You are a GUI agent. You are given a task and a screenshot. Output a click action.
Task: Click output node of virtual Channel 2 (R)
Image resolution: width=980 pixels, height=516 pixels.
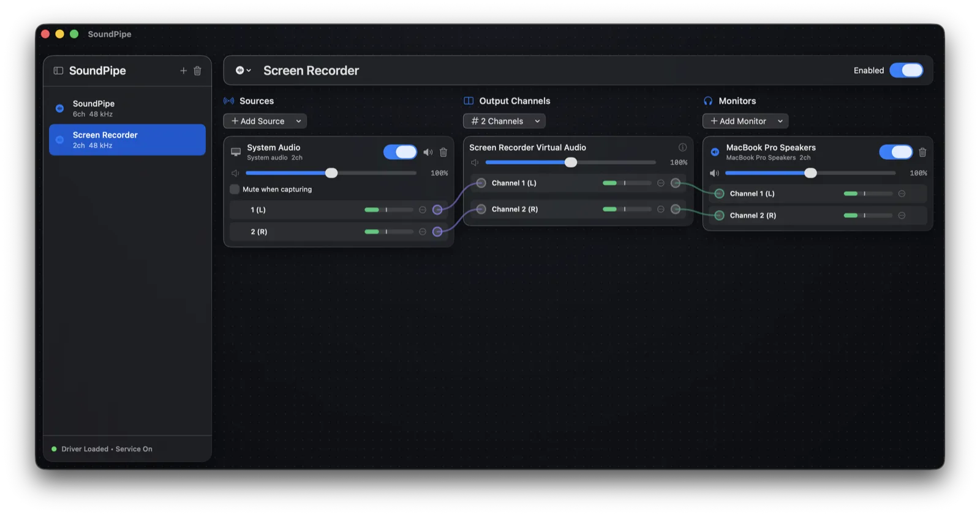[x=676, y=209]
